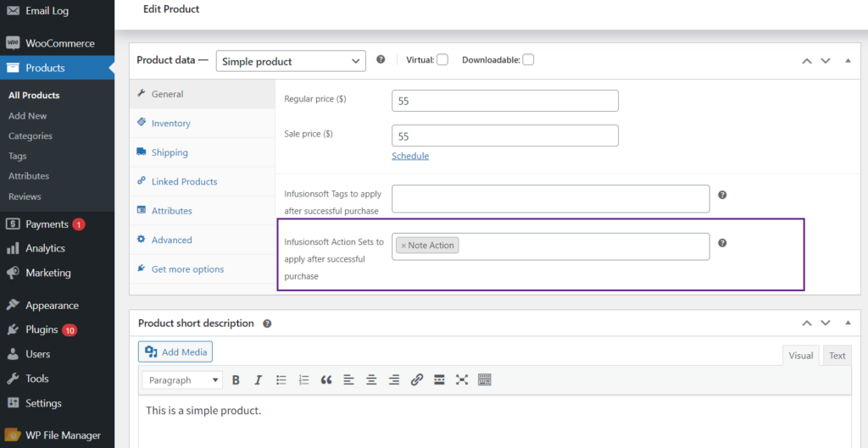Click the Marketing megaphone icon
This screenshot has height=448, width=868.
(13, 273)
